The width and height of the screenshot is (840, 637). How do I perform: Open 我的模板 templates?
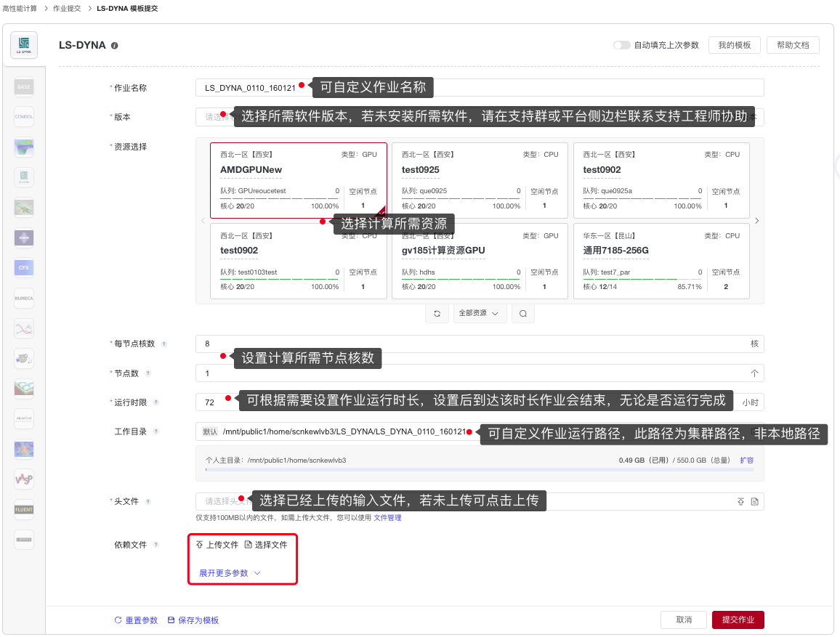[734, 45]
